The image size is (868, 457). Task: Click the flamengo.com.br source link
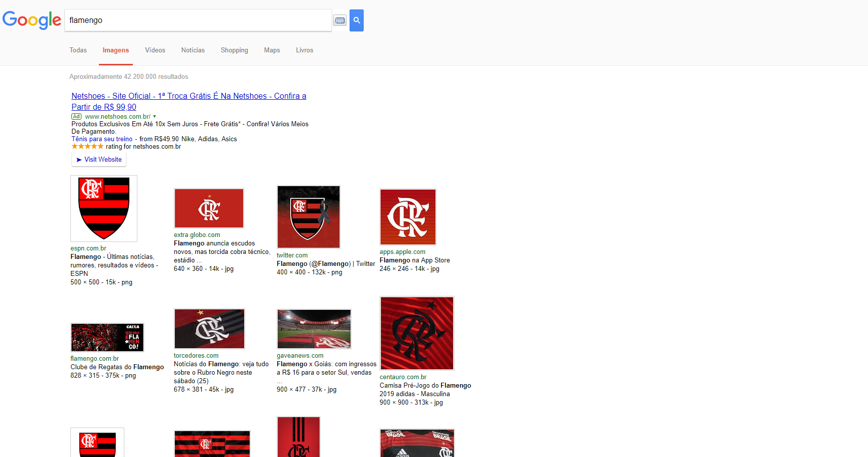click(95, 359)
